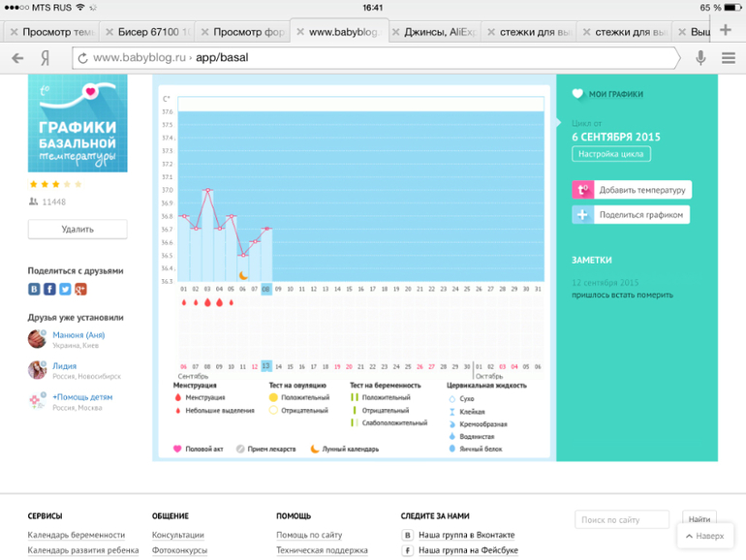Open Настройка цикла settings

[611, 154]
